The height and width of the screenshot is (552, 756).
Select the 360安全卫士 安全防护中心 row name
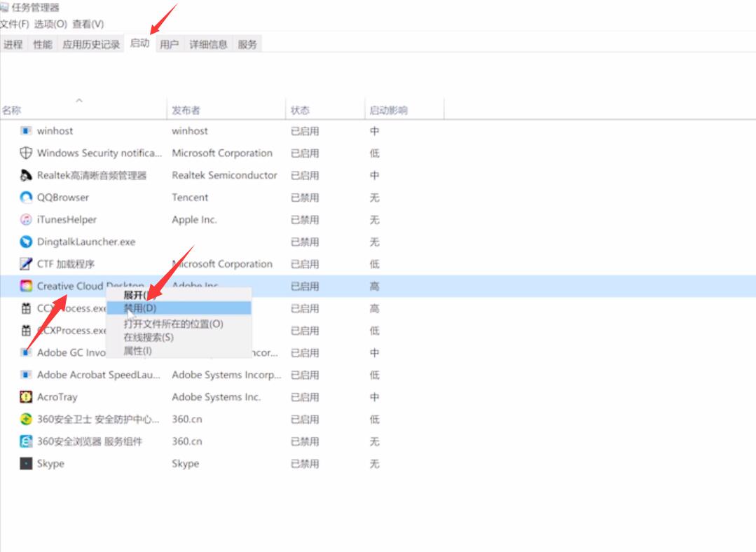point(98,419)
